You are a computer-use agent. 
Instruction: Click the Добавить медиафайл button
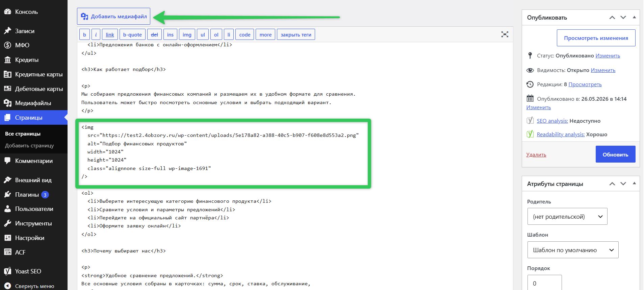point(113,16)
